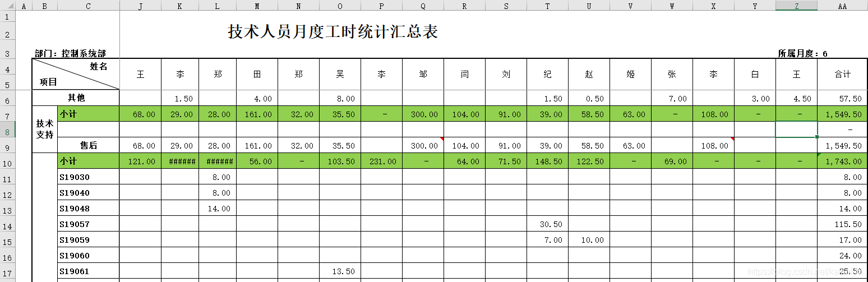Select column M header
The width and height of the screenshot is (868, 282).
[x=257, y=6]
